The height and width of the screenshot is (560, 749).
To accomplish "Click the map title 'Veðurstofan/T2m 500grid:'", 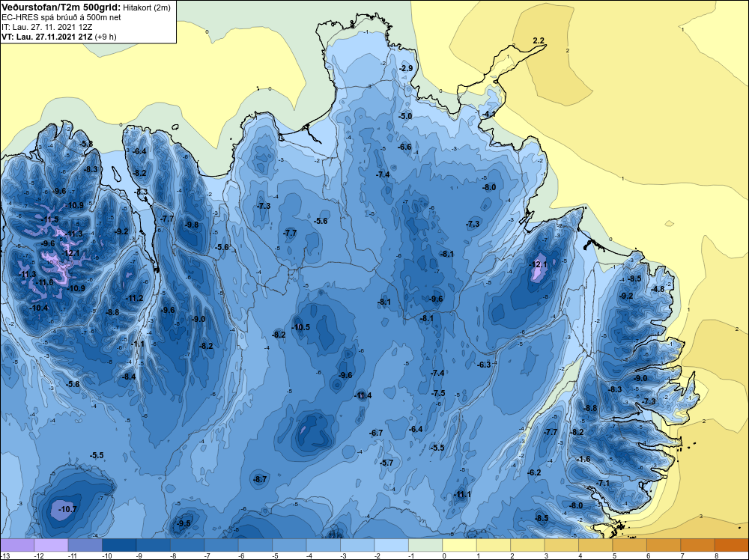I will pos(61,7).
